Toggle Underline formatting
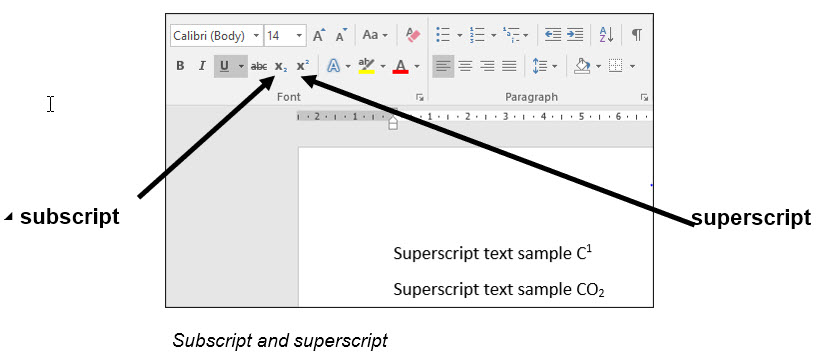Viewport: 828px width, 360px height. [224, 66]
